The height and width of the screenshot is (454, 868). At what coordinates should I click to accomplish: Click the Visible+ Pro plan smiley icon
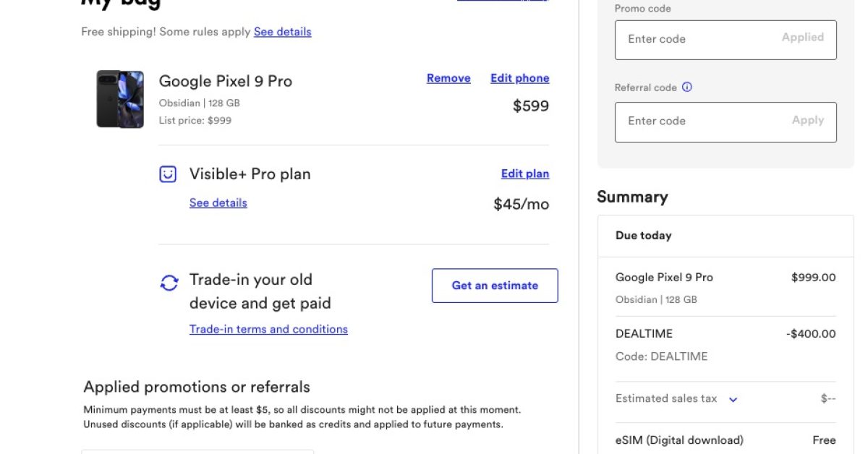coord(168,174)
